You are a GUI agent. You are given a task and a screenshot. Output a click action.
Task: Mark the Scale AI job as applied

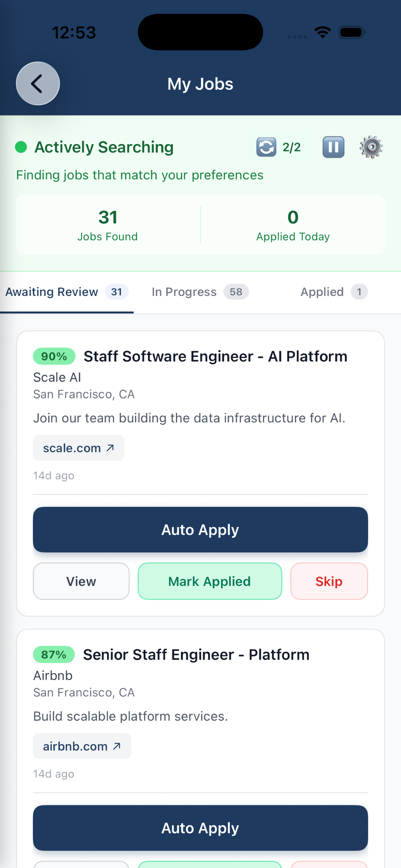click(210, 581)
